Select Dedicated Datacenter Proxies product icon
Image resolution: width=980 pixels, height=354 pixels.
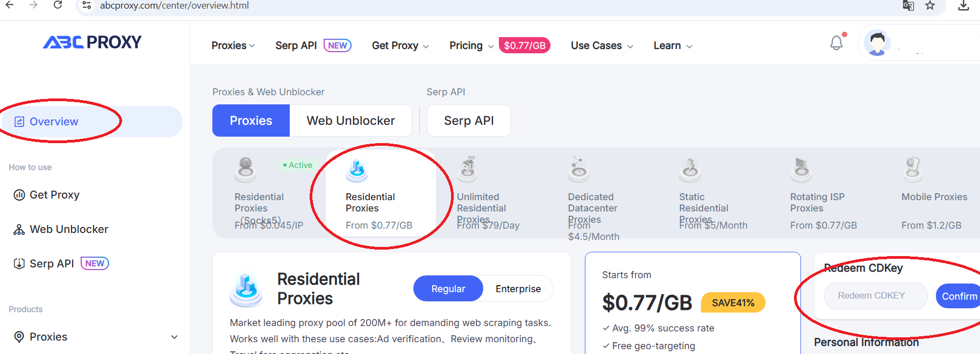tap(579, 169)
